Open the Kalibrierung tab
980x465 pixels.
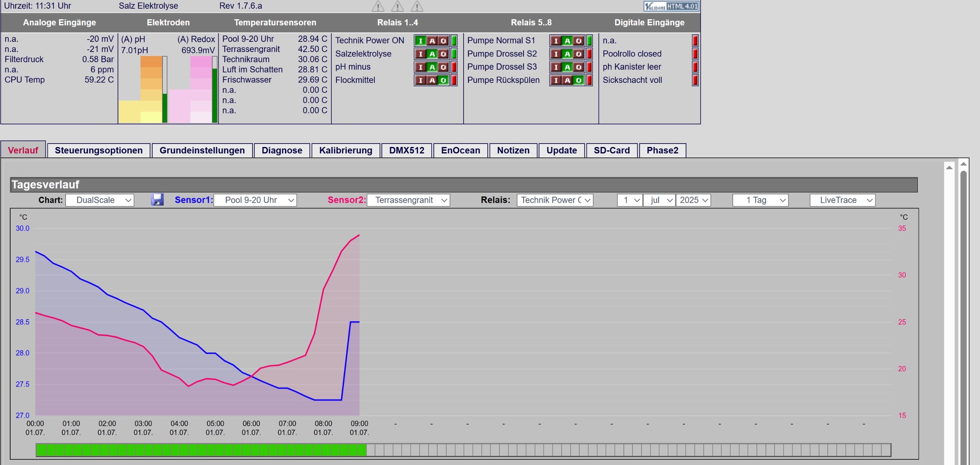pos(345,151)
